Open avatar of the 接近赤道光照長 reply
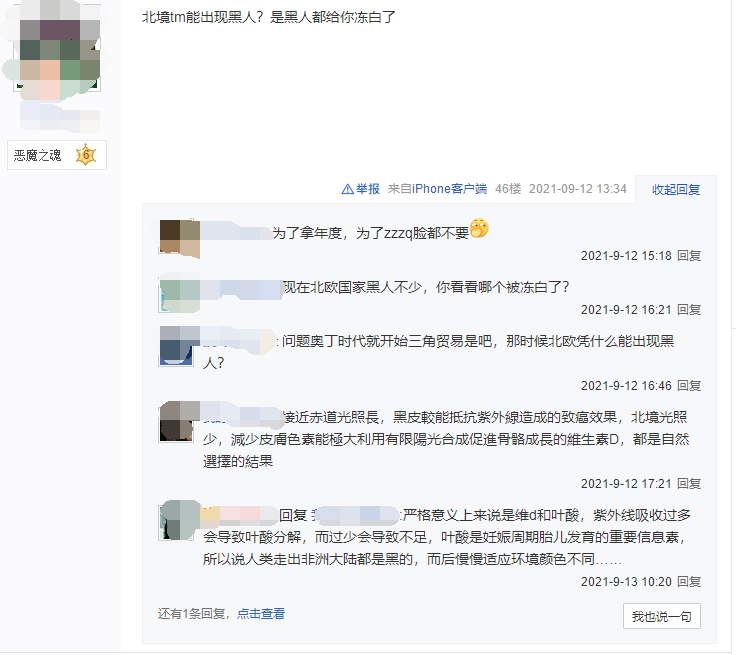The image size is (736, 655). coord(176,423)
